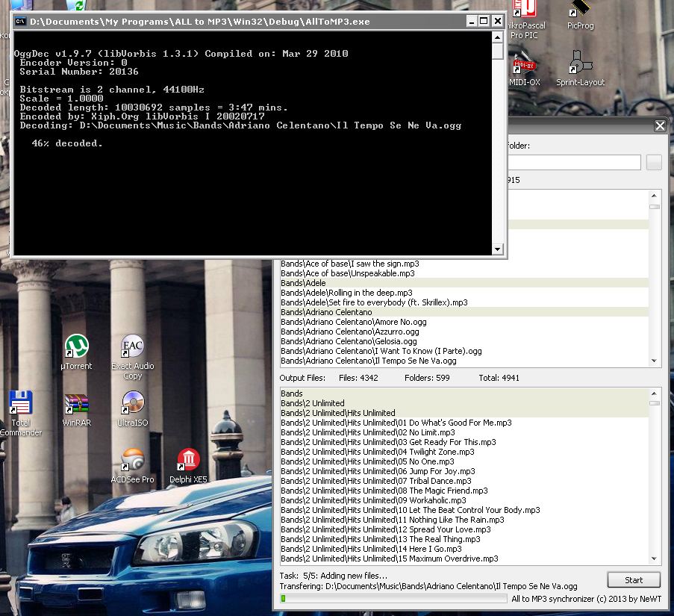Launch UltraISO from the desktop
Image resolution: width=674 pixels, height=616 pixels.
(x=132, y=404)
